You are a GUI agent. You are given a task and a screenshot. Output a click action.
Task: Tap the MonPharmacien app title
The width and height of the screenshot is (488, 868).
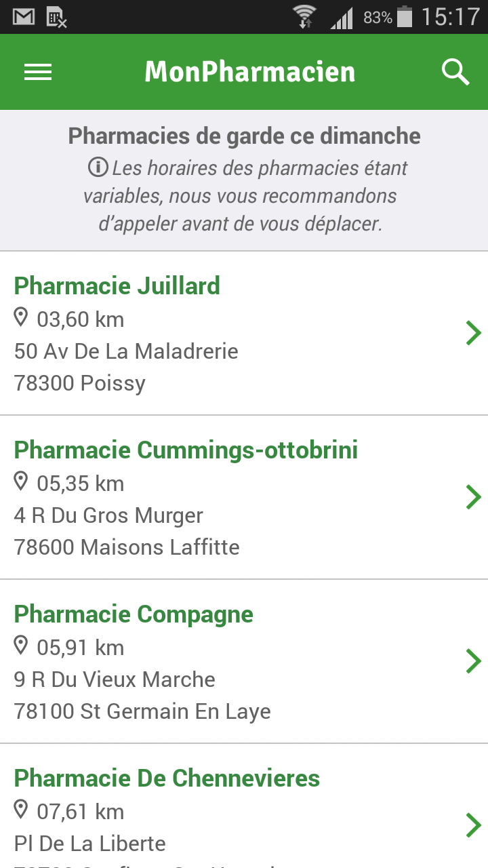tap(250, 72)
